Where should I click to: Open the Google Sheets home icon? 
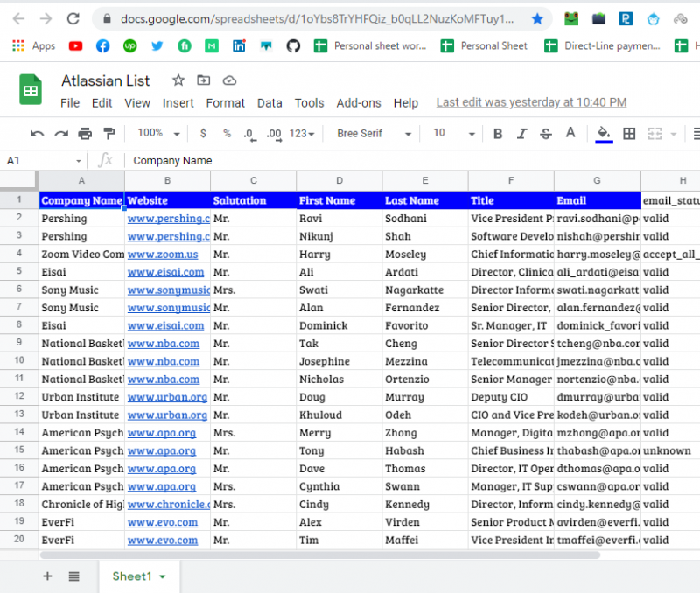(31, 90)
